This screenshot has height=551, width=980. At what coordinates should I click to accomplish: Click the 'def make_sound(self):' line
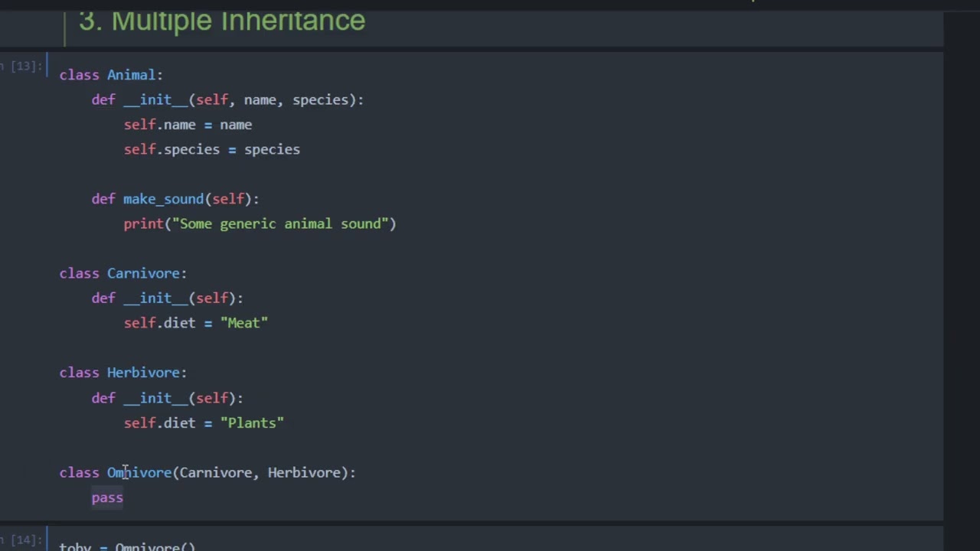(175, 199)
